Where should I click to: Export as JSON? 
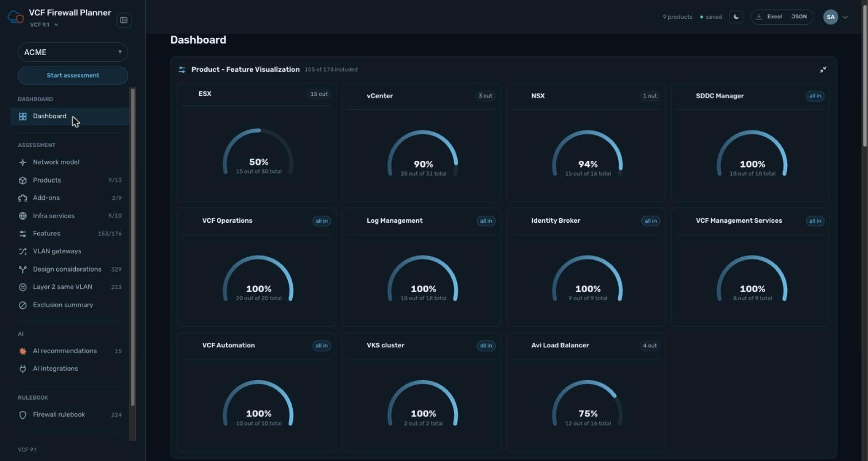[799, 17]
